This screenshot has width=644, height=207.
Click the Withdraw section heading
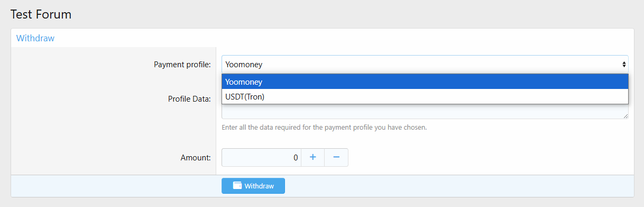(35, 38)
